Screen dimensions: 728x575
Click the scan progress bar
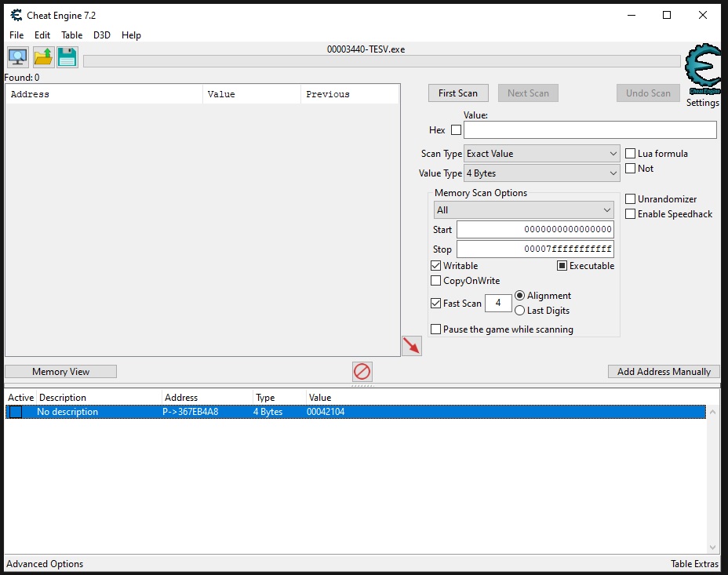[x=382, y=61]
